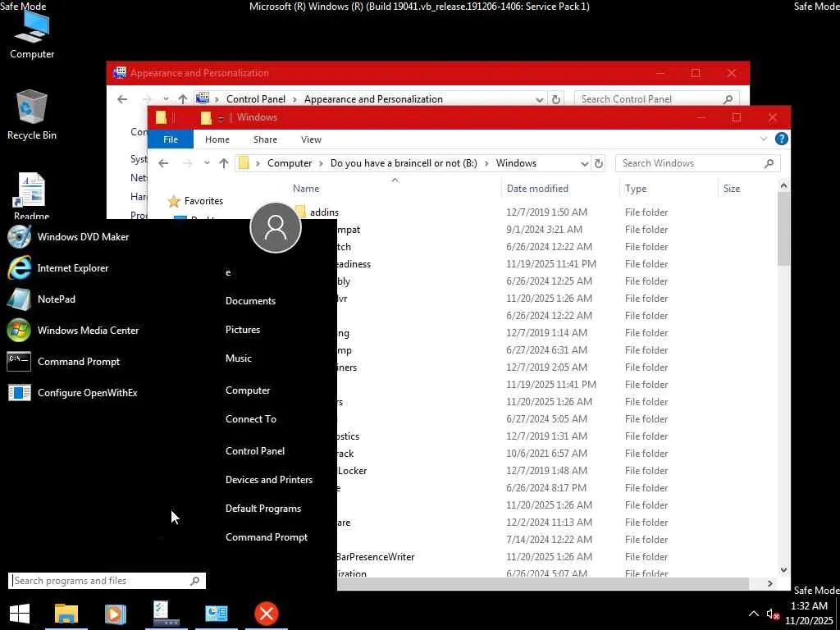840x630 pixels.
Task: Start Windows Media Center
Action: (73, 331)
